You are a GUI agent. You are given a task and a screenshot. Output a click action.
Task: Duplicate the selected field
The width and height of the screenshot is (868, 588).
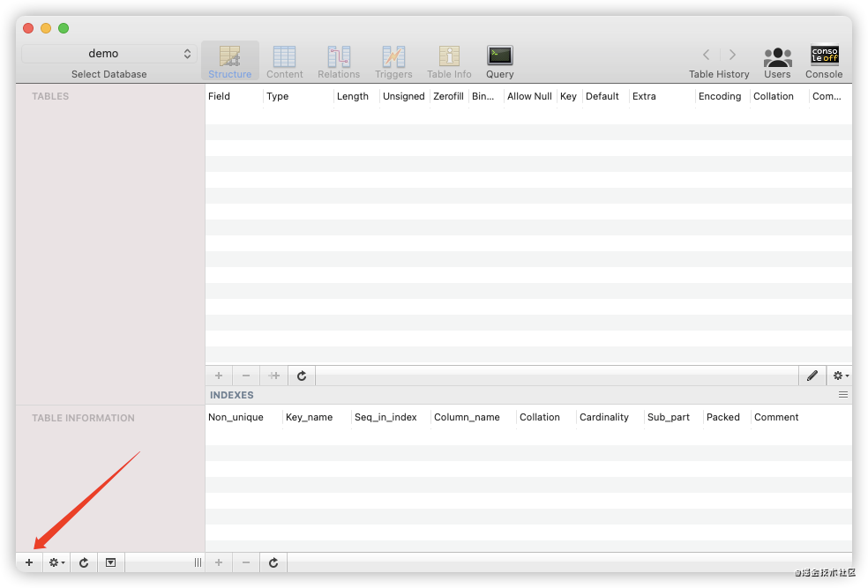[273, 376]
